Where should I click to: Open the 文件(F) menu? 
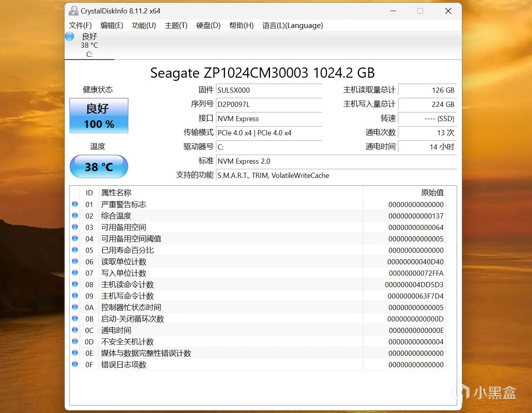80,26
